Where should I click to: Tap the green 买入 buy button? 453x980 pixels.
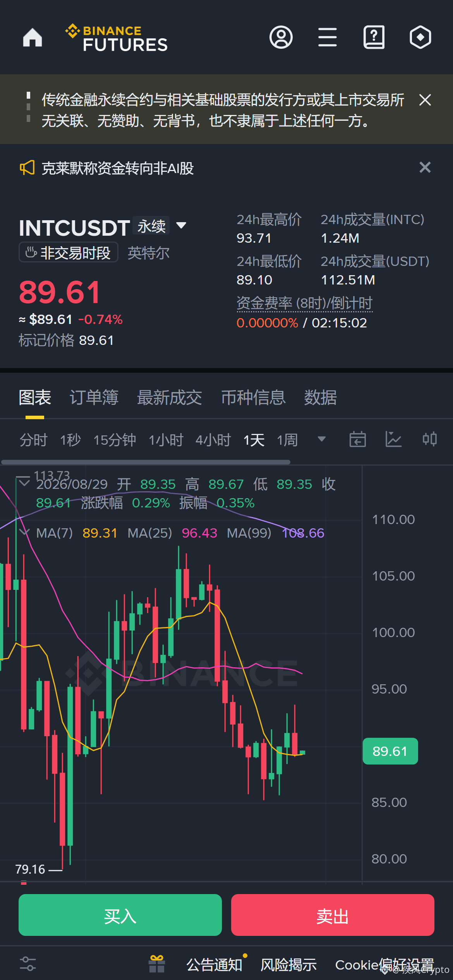click(120, 915)
